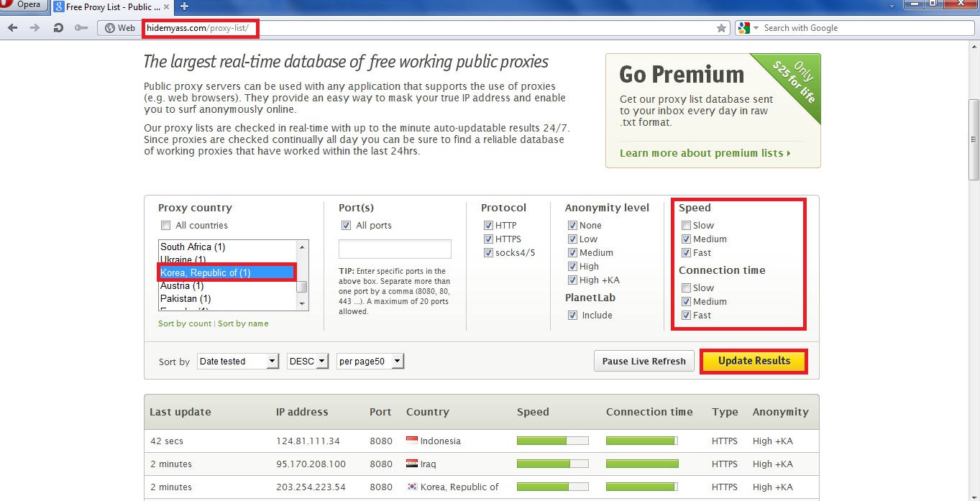Click Korea row speed bar
980x501 pixels.
pos(552,487)
